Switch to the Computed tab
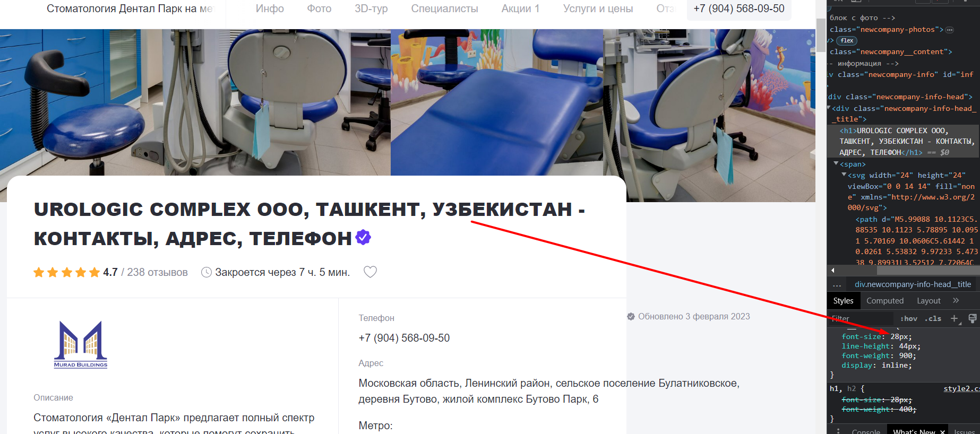 885,300
